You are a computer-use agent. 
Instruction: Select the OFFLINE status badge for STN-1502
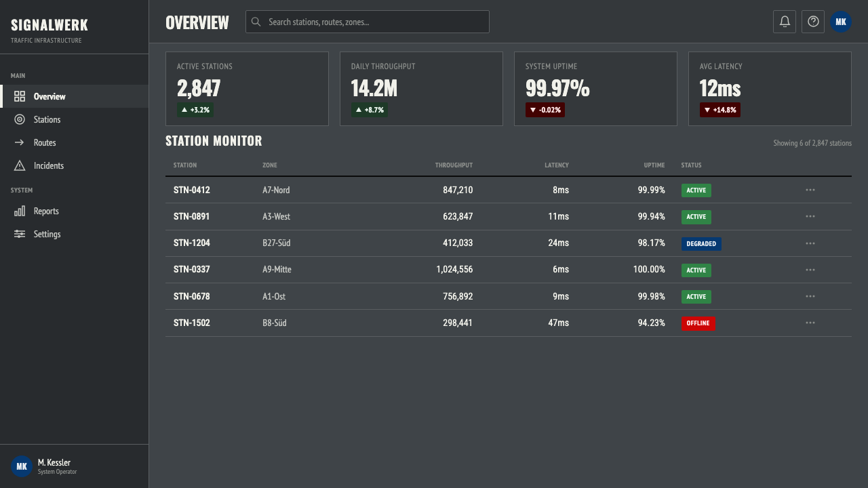698,323
